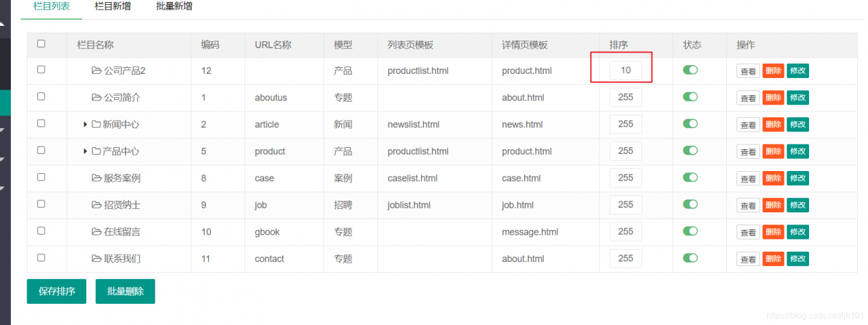Click folder icon beside 招贤纳士
This screenshot has width=868, height=325.
click(x=96, y=205)
